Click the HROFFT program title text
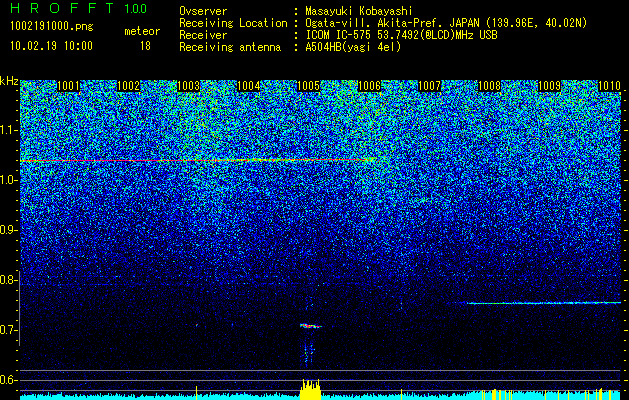 click(63, 8)
